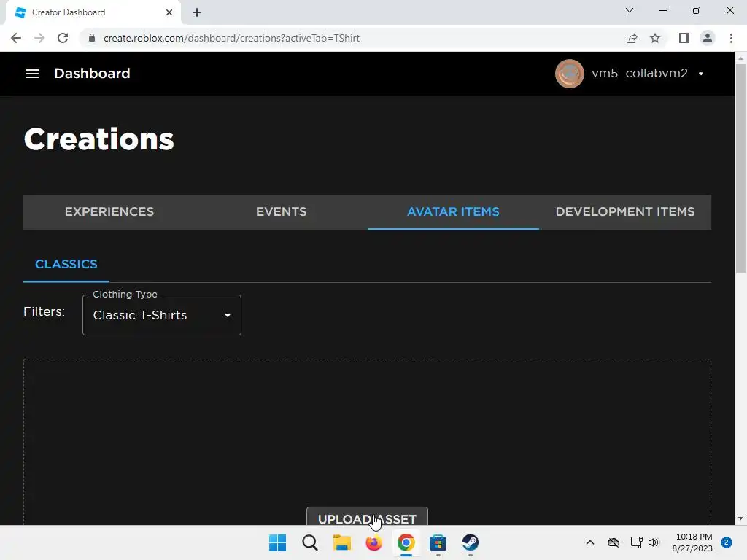View site security lock information
The width and height of the screenshot is (747, 560).
[x=92, y=38]
